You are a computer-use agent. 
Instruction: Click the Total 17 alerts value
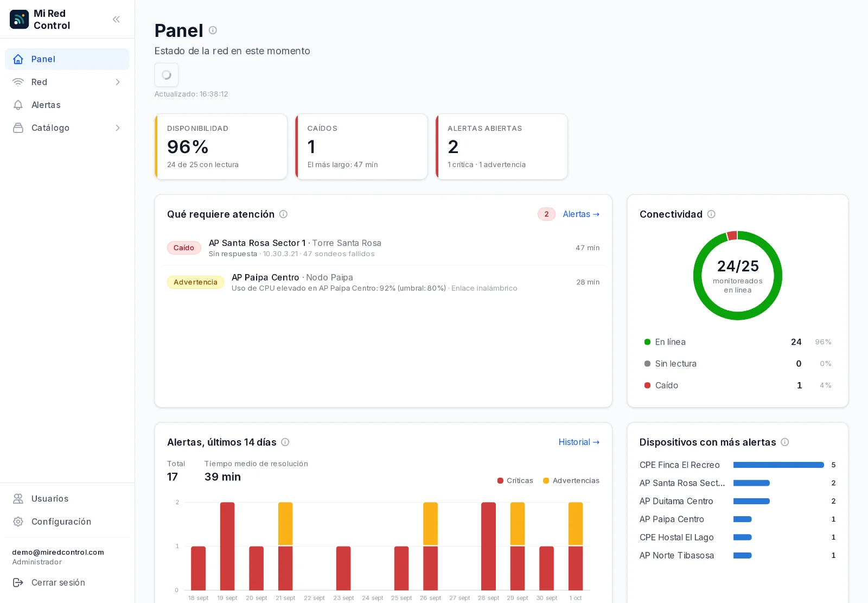173,477
